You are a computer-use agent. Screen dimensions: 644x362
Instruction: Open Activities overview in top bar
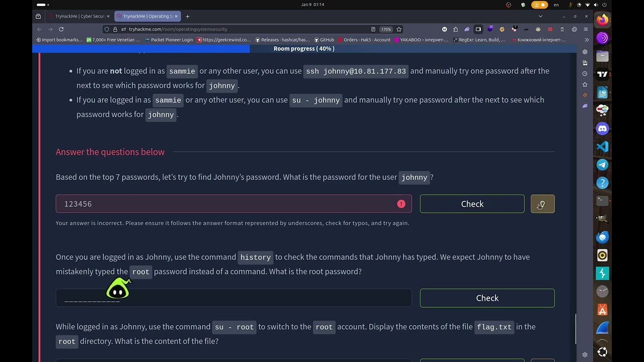41,5
